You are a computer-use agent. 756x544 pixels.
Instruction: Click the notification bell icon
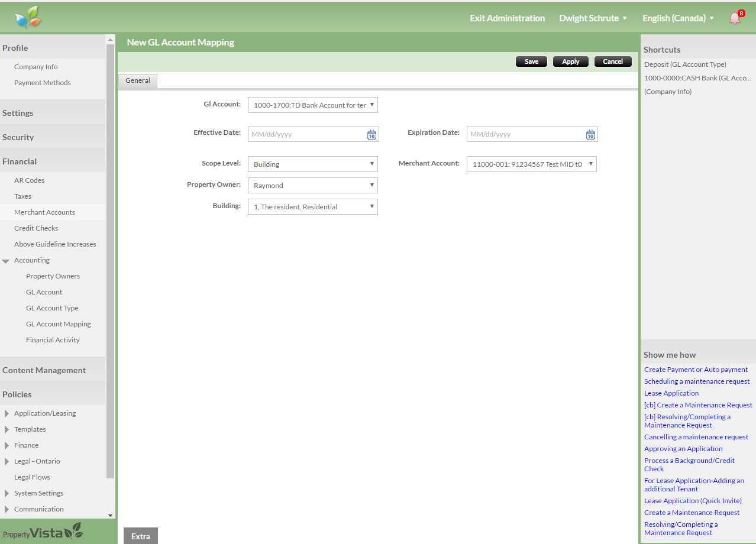[x=735, y=18]
